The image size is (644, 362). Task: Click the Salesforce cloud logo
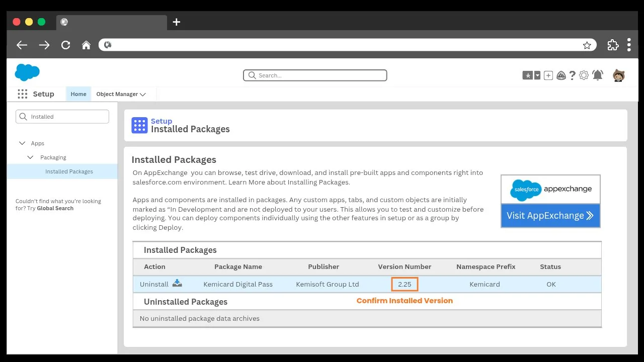[27, 72]
